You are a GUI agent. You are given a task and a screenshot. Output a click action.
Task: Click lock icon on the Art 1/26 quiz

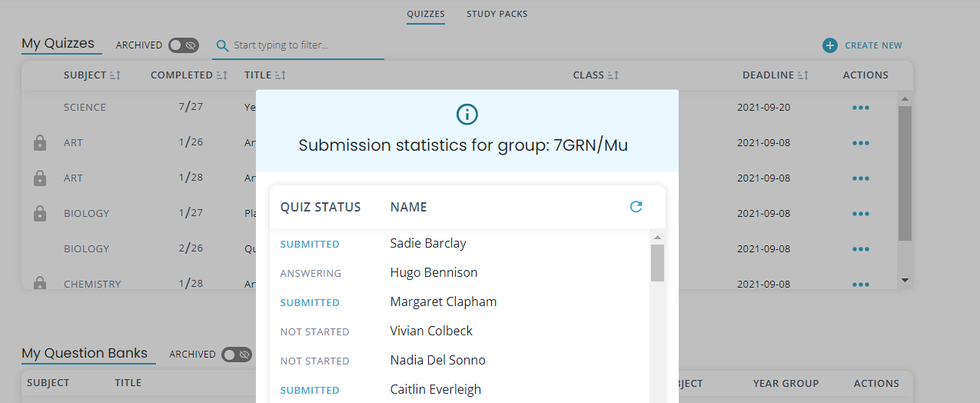coord(40,143)
